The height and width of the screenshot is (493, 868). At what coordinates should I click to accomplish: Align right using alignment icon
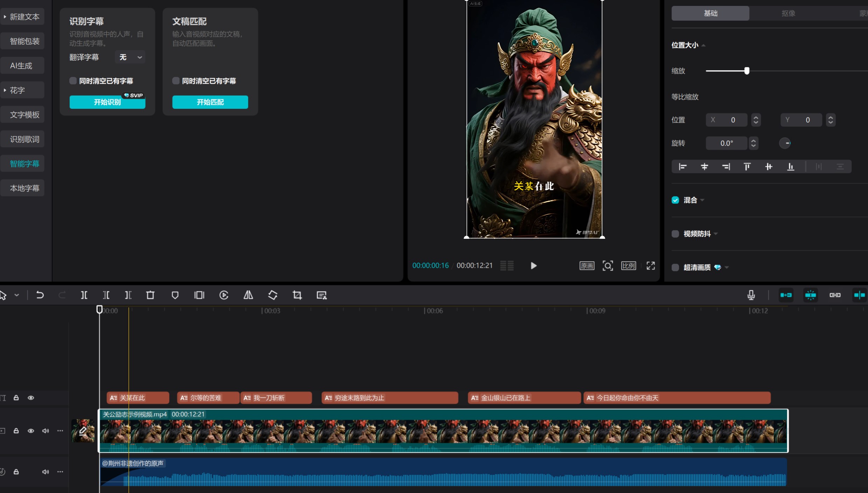click(x=726, y=167)
